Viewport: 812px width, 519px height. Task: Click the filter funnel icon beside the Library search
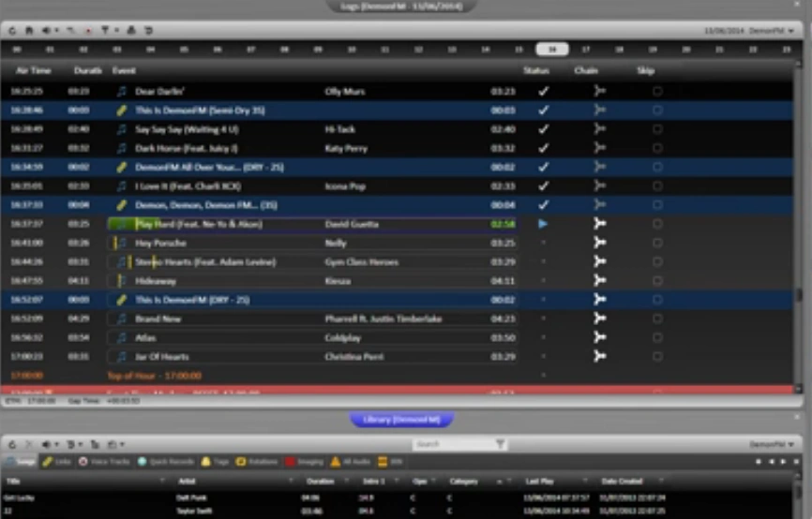[x=501, y=444]
